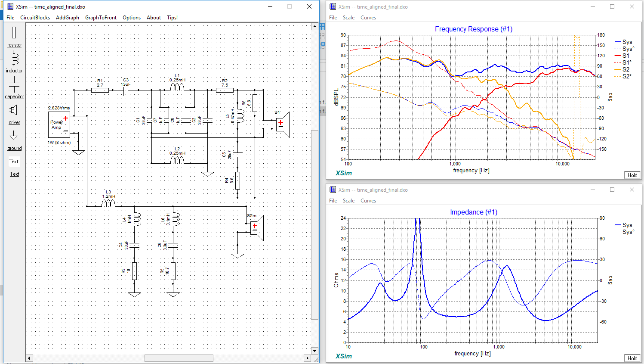The width and height of the screenshot is (644, 364).
Task: Select the S2m driver speaker symbol
Action: point(256,228)
